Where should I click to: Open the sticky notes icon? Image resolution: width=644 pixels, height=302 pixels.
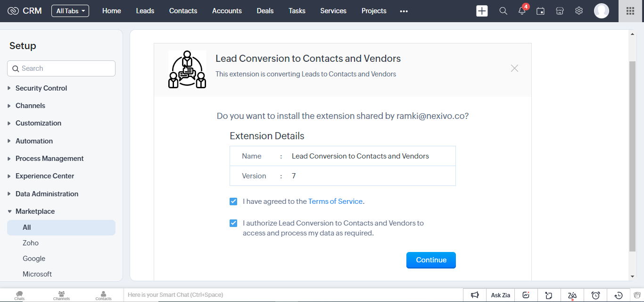[549, 295]
